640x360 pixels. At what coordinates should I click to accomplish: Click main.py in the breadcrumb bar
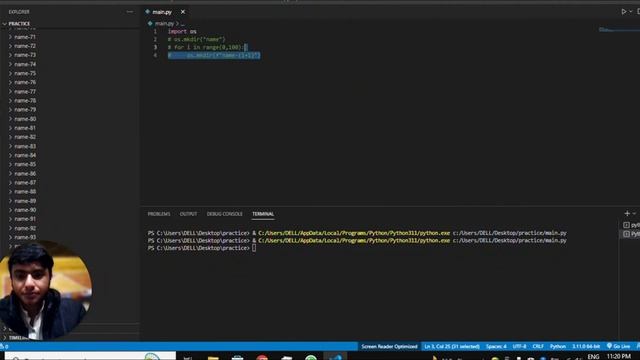tap(164, 24)
